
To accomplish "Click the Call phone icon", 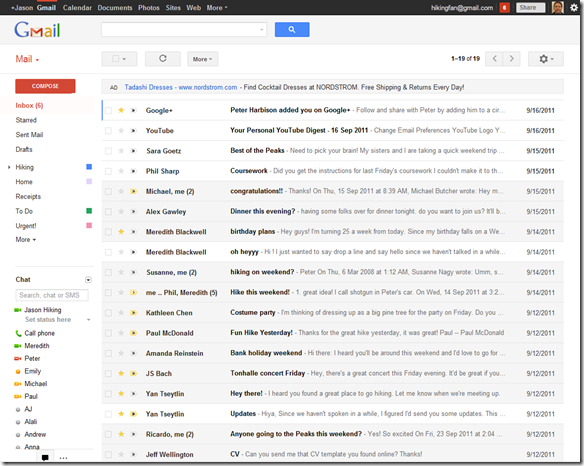I will [18, 333].
